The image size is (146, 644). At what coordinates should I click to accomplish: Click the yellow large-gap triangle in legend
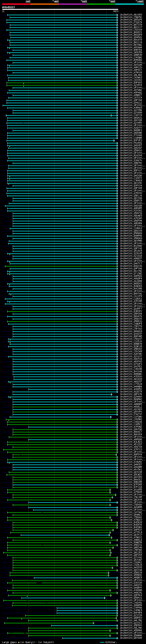19,642
